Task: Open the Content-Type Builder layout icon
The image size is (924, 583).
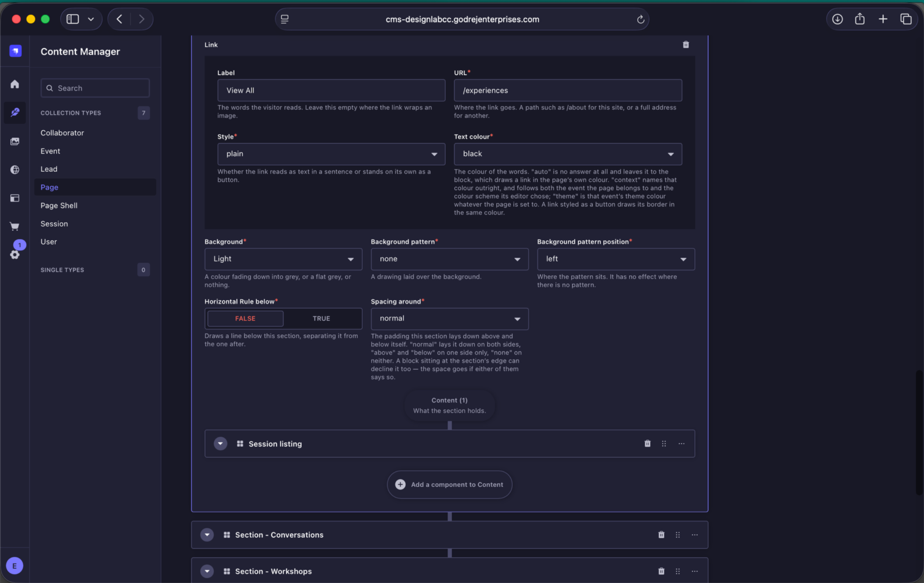Action: 15,198
